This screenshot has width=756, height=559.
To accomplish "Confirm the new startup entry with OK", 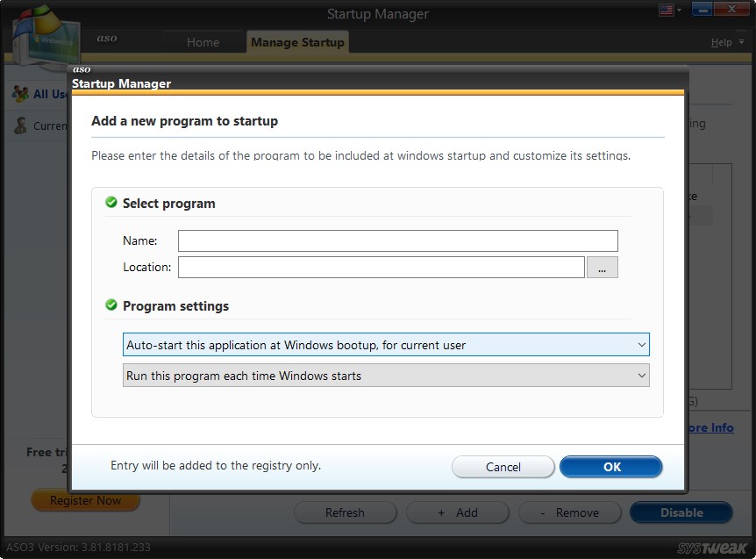I will pos(610,466).
